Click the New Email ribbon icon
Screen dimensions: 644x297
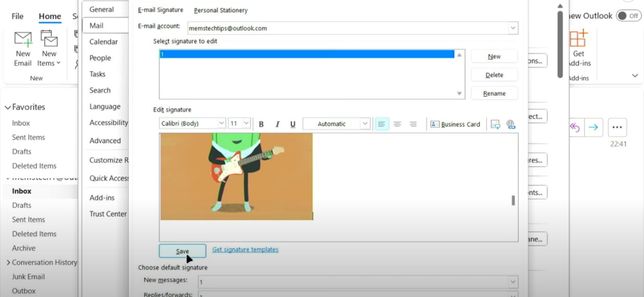point(23,49)
